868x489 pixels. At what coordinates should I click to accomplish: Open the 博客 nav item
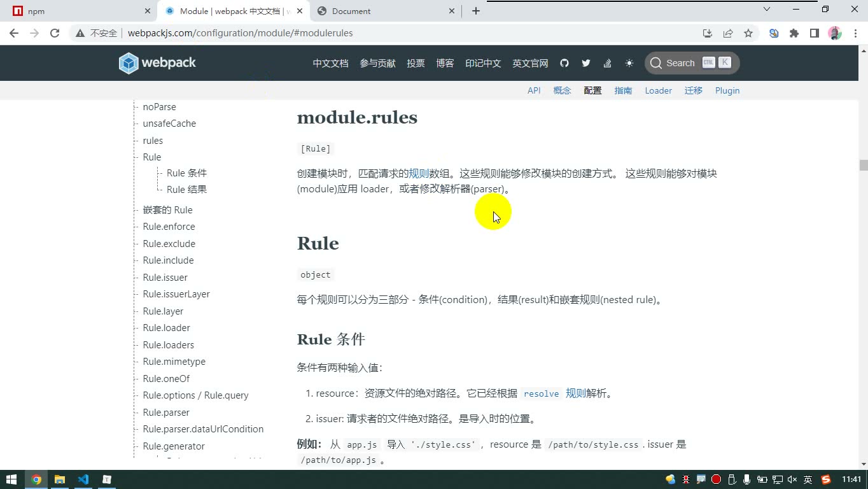click(445, 63)
